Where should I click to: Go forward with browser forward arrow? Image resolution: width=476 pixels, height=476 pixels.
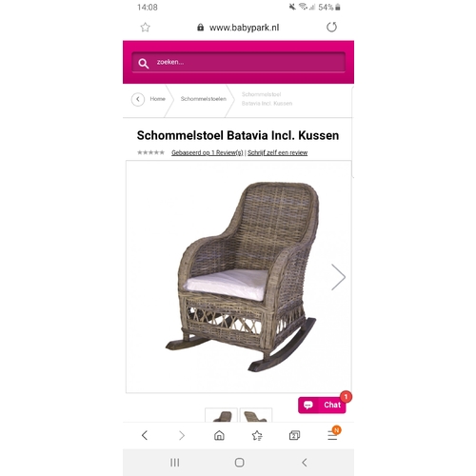coord(182,435)
